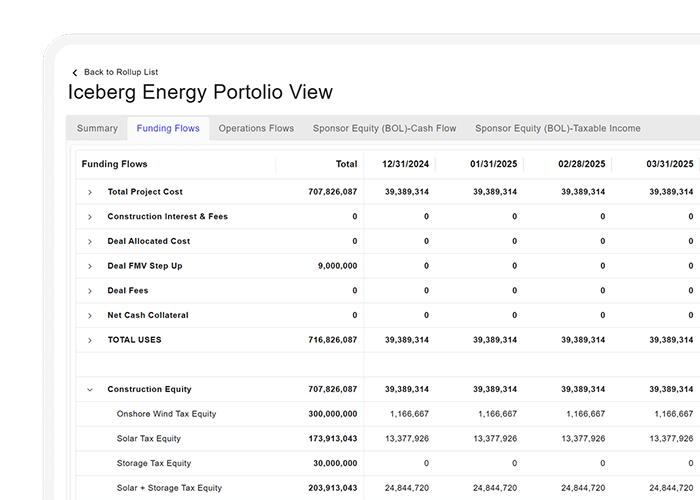Click the back arrow chevron icon

(x=75, y=72)
